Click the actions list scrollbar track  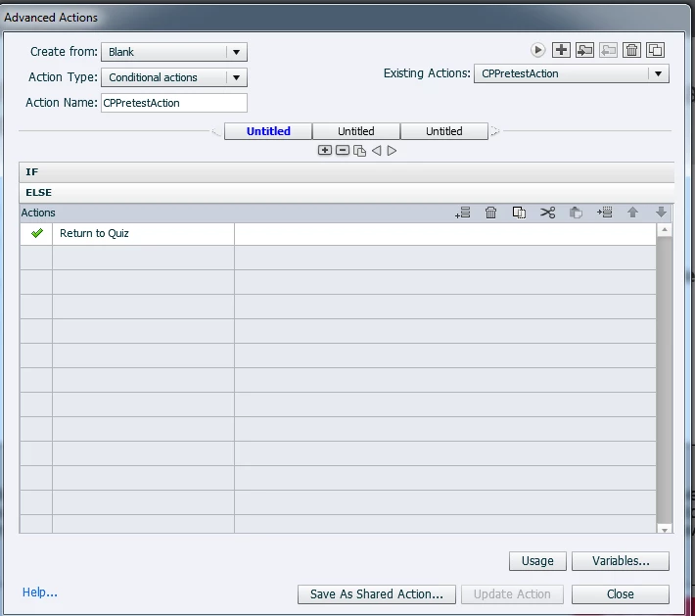(x=665, y=379)
